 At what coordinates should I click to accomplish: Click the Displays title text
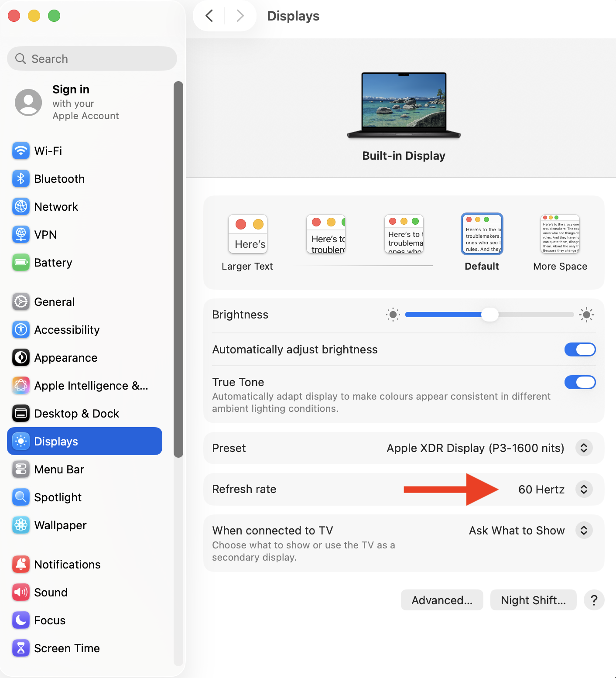[x=293, y=16]
